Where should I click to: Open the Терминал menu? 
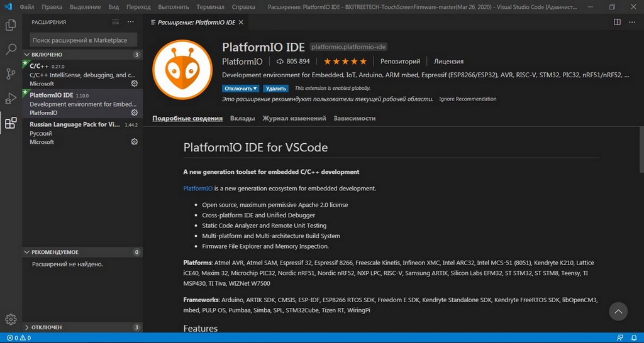pos(210,7)
